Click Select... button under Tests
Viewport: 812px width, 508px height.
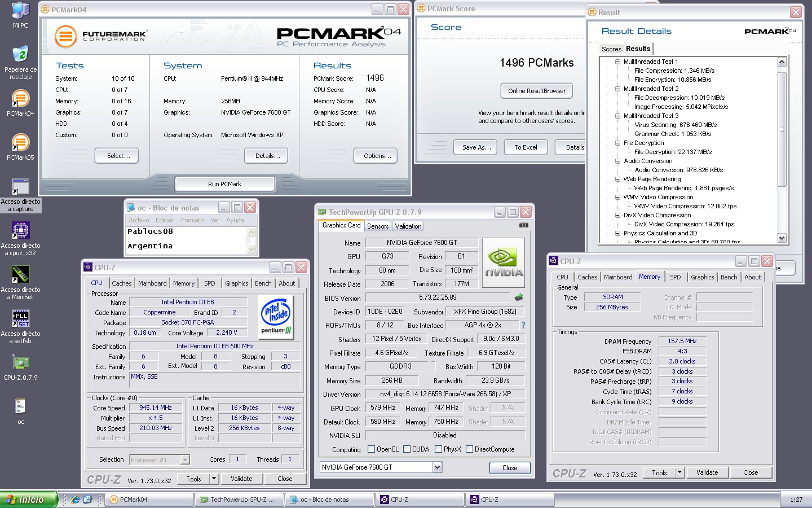(117, 156)
